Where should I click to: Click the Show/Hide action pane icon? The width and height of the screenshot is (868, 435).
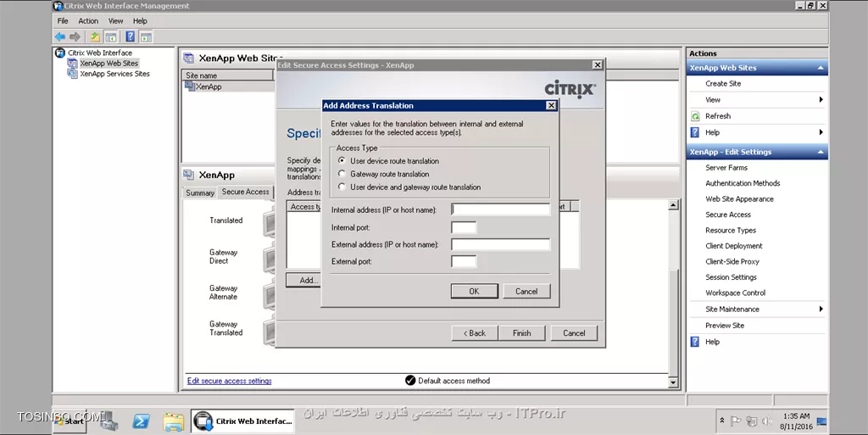click(x=146, y=37)
